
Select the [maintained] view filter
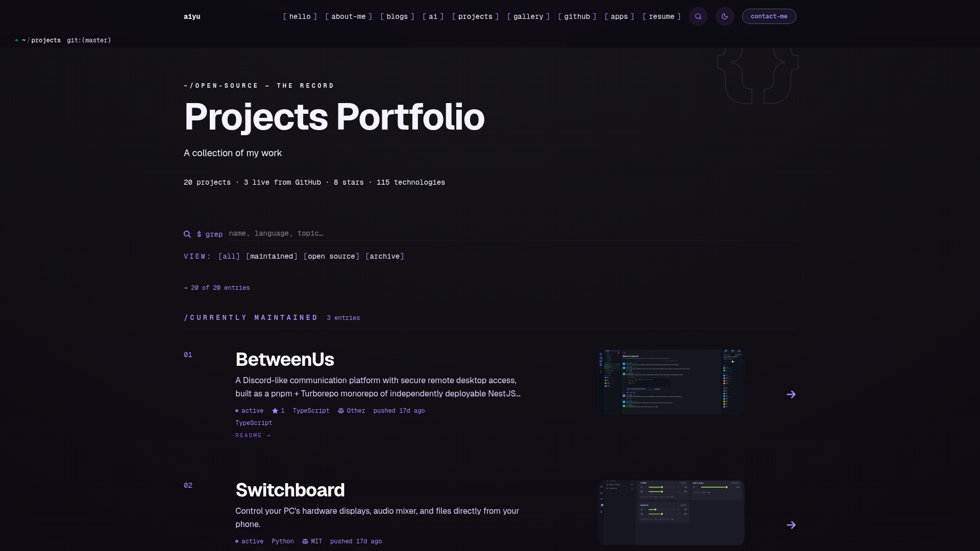pyautogui.click(x=272, y=256)
